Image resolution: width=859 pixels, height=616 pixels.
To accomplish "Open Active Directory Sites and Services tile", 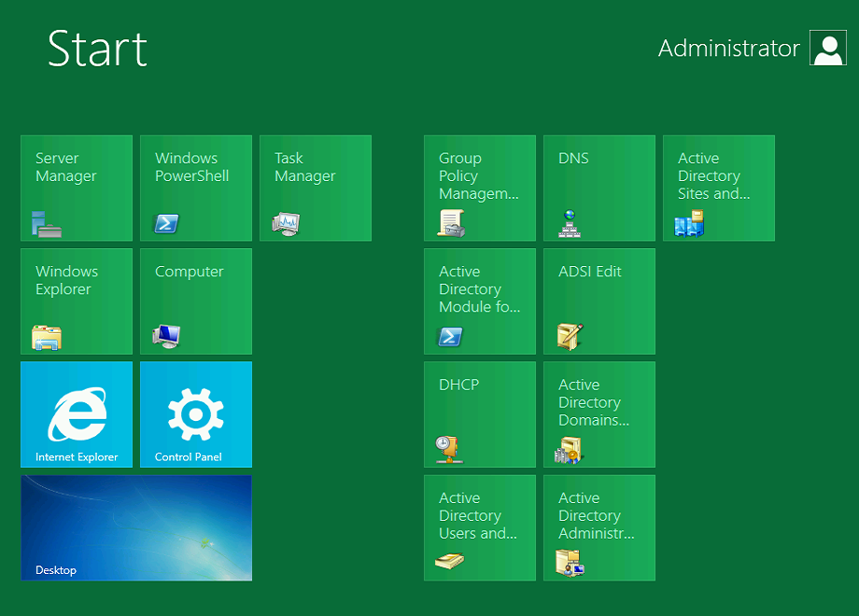I will tap(719, 188).
